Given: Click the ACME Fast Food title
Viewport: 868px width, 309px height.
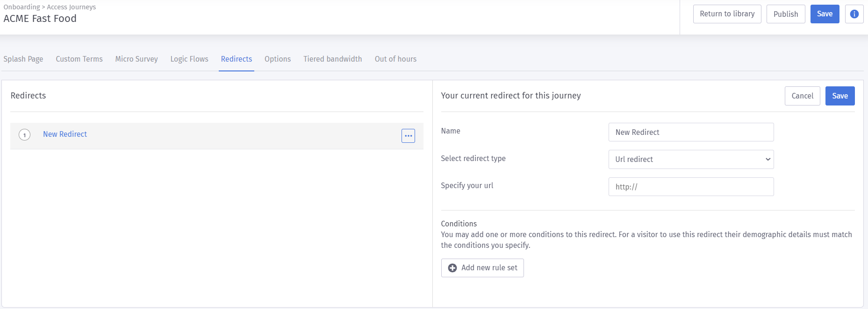Looking at the screenshot, I should point(40,19).
